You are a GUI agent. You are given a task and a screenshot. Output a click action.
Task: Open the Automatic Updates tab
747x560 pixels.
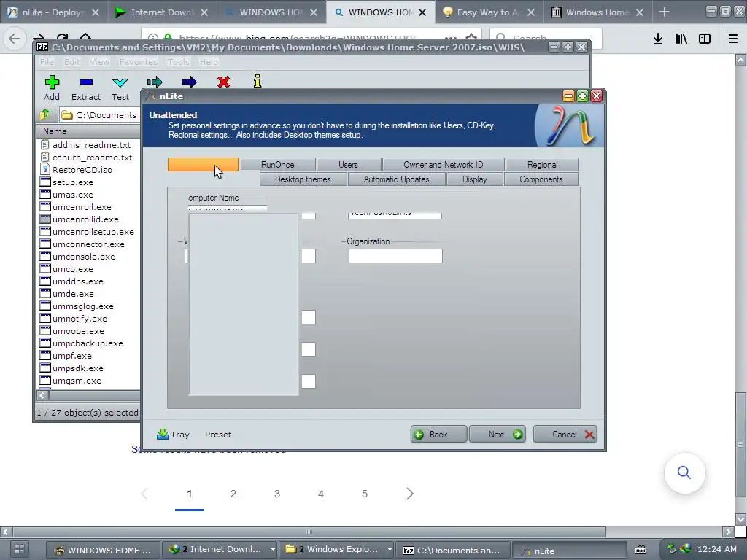396,179
